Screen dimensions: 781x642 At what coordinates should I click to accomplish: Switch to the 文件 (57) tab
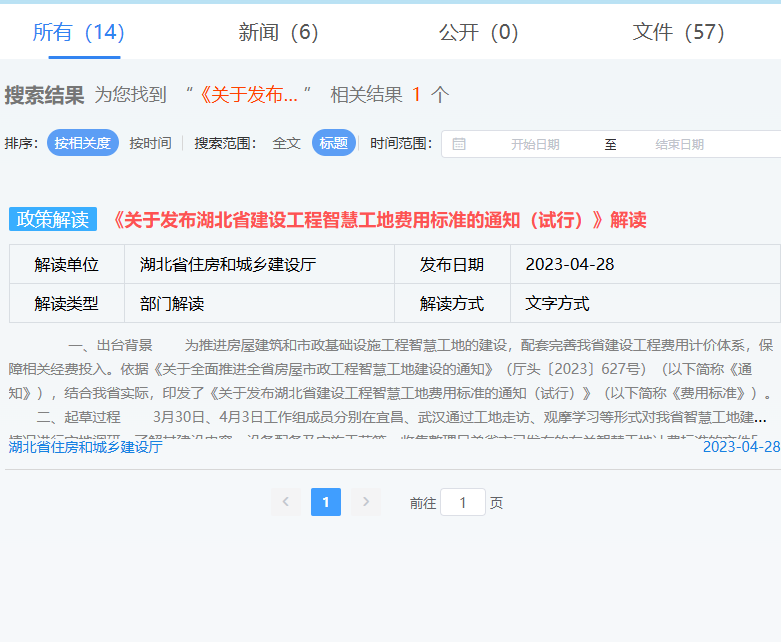pos(678,32)
